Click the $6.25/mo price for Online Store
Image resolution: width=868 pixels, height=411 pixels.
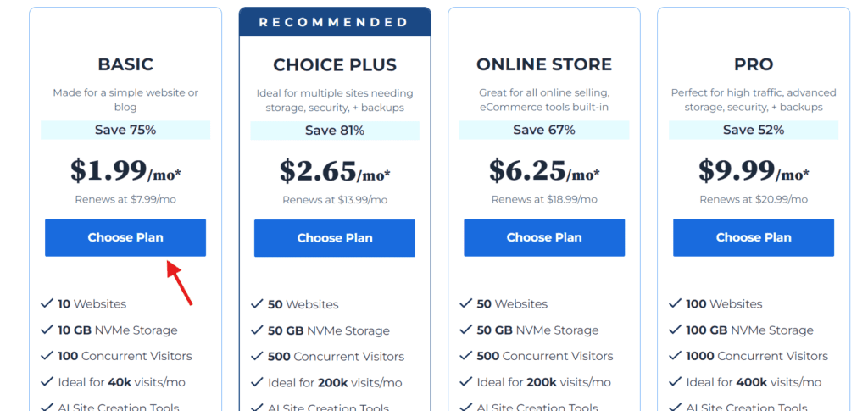[544, 171]
